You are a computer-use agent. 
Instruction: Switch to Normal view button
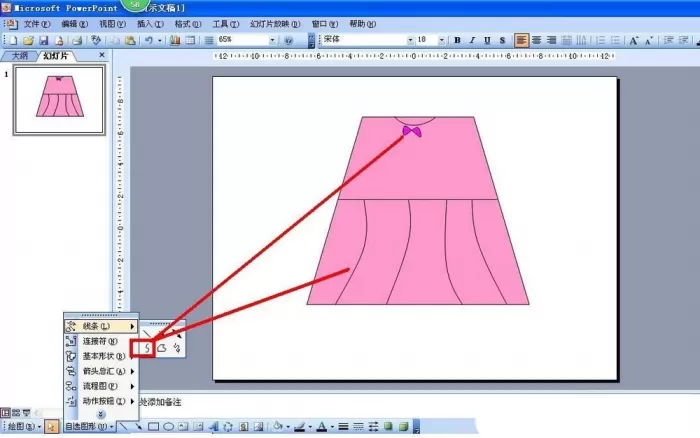[5, 413]
